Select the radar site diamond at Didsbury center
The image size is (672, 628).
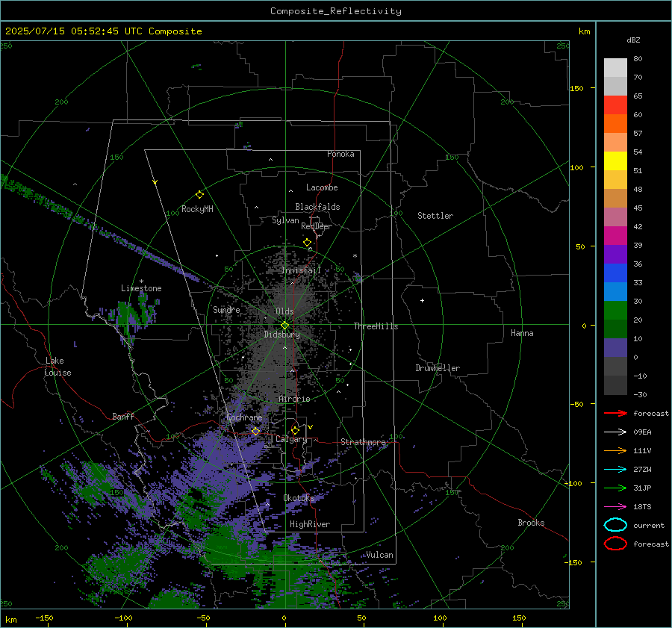285,326
